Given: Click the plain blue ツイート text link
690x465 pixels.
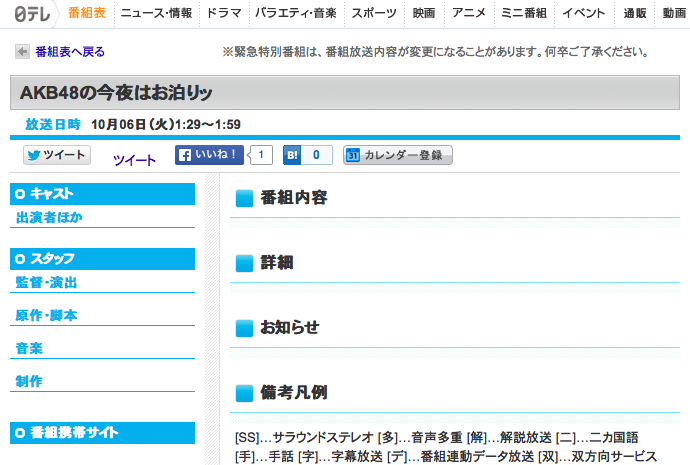Looking at the screenshot, I should pyautogui.click(x=134, y=160).
